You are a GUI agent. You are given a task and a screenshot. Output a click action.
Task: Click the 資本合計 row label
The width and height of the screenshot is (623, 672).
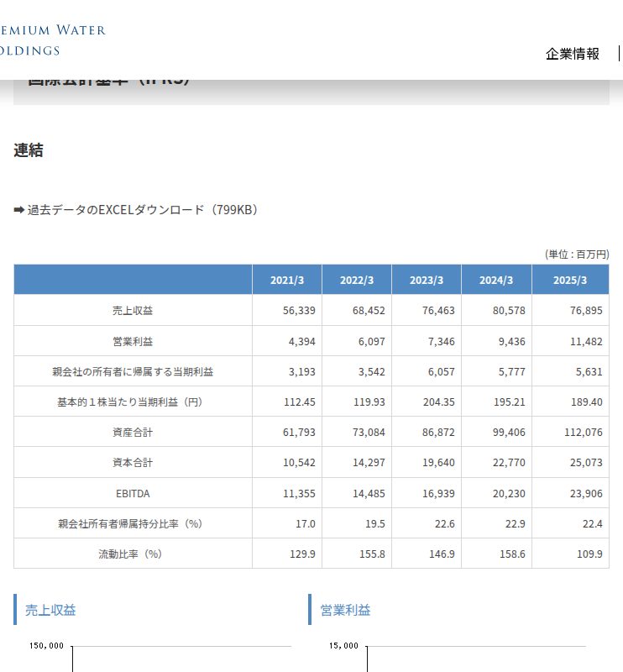click(133, 463)
